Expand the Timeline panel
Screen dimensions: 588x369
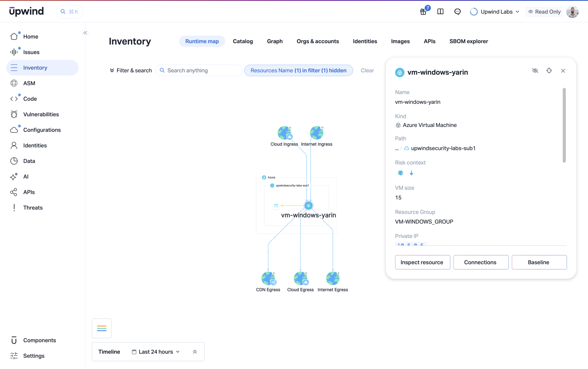(195, 352)
